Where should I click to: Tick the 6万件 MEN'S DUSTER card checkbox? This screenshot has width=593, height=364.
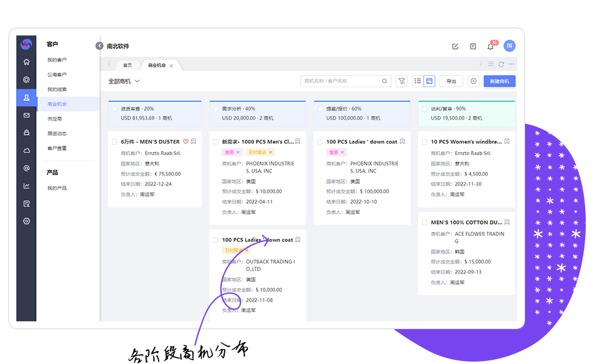115,142
